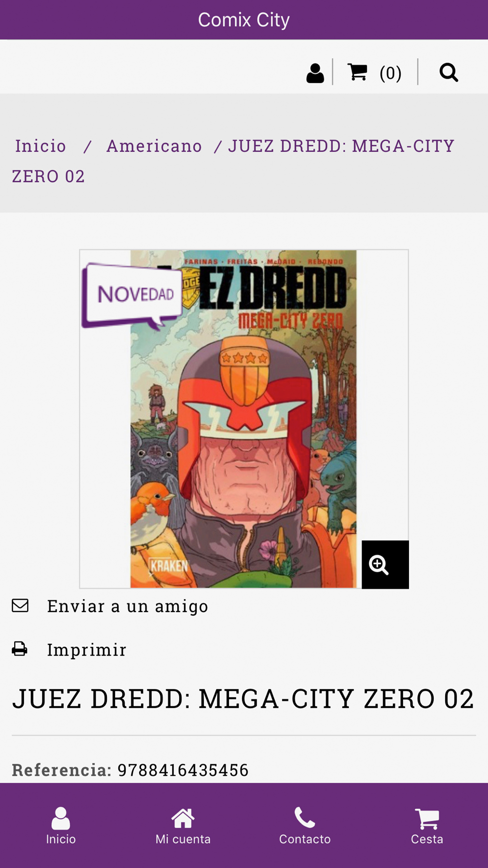Tap the phone icon in bottom bar

[x=305, y=817]
